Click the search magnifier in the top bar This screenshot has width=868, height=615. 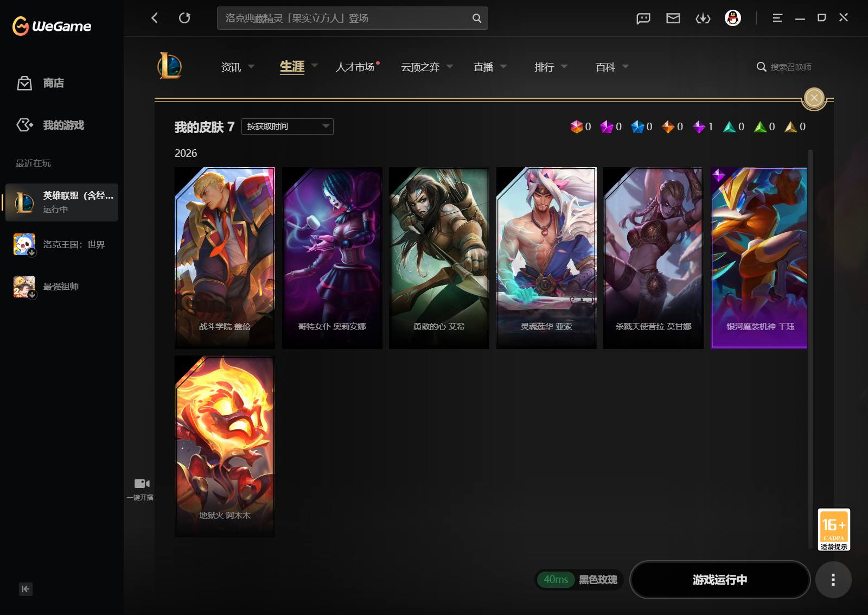(x=477, y=18)
